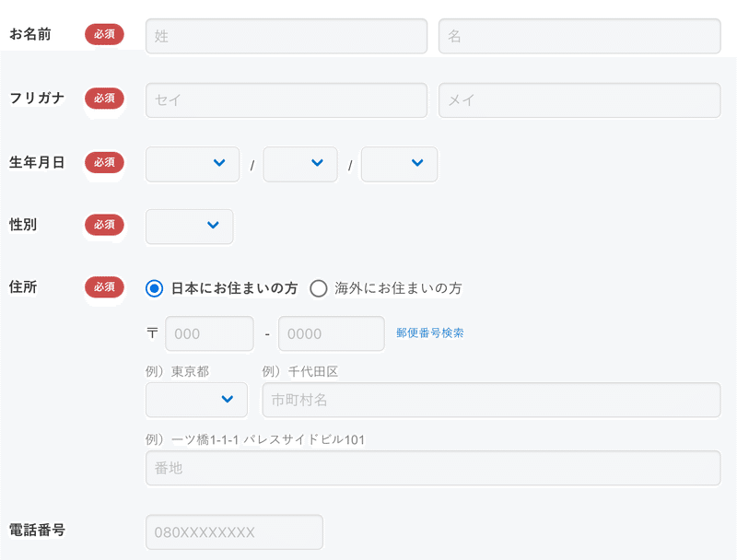Click the 〒 postal mark symbol
The image size is (737, 560).
[152, 333]
